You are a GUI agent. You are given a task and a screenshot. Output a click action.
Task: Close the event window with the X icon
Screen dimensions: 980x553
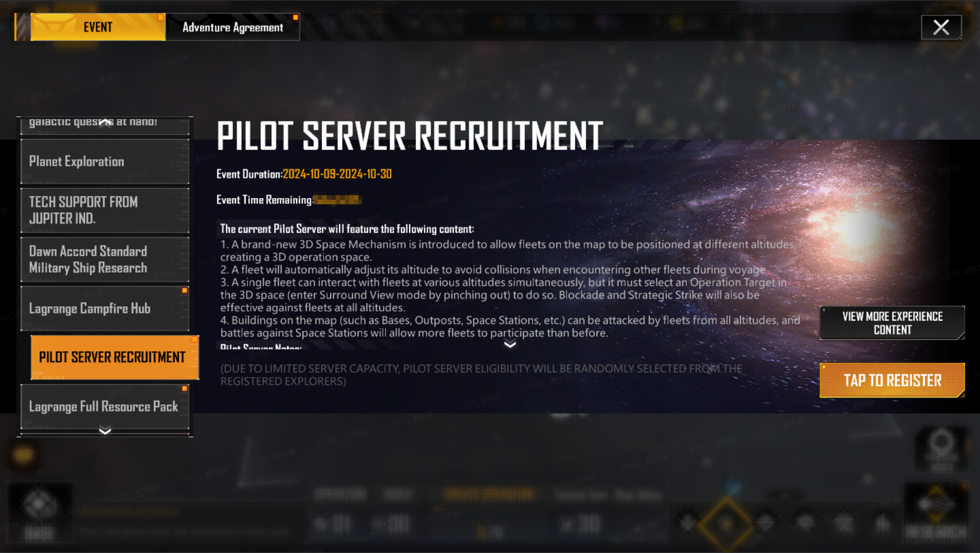pyautogui.click(x=941, y=27)
